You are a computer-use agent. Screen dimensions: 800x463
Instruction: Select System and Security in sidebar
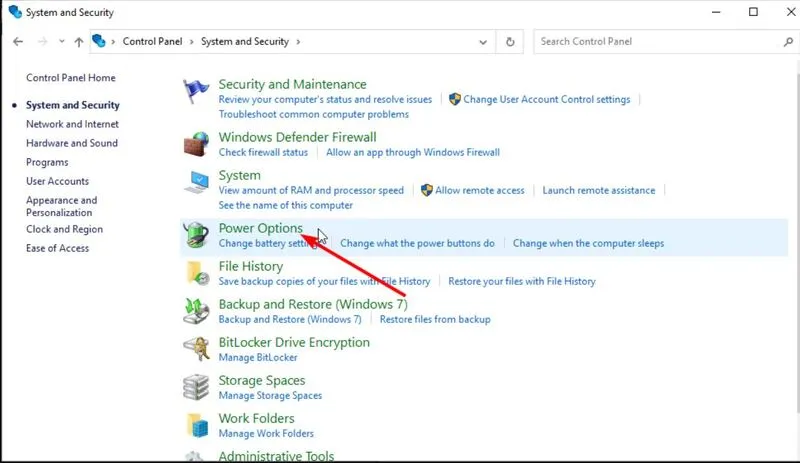[x=73, y=105]
